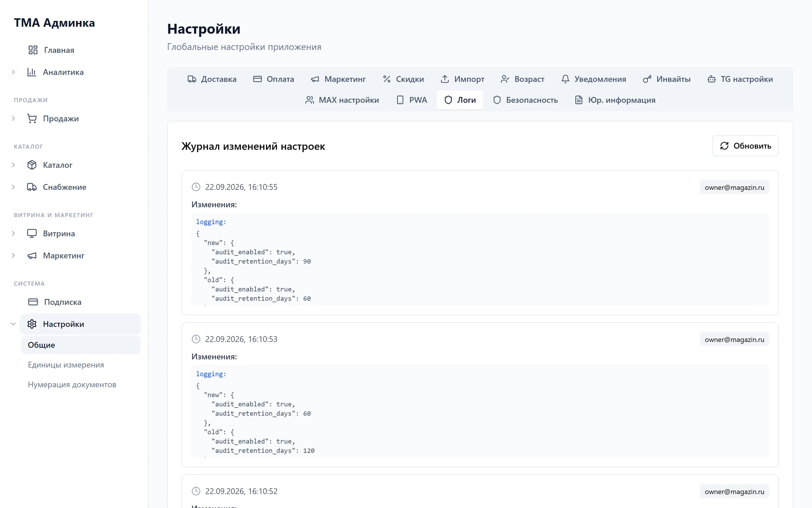
Task: Click the Каталог box icon
Action: (32, 165)
